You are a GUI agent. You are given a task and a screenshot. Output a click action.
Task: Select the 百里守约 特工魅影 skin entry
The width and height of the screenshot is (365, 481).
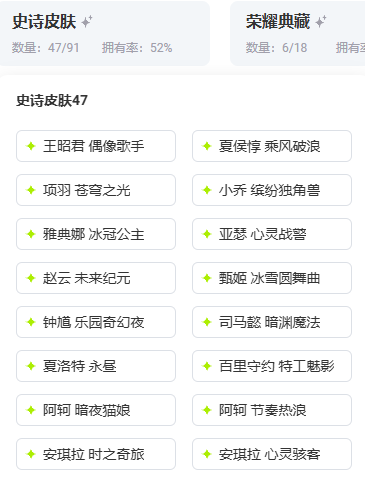tap(272, 366)
